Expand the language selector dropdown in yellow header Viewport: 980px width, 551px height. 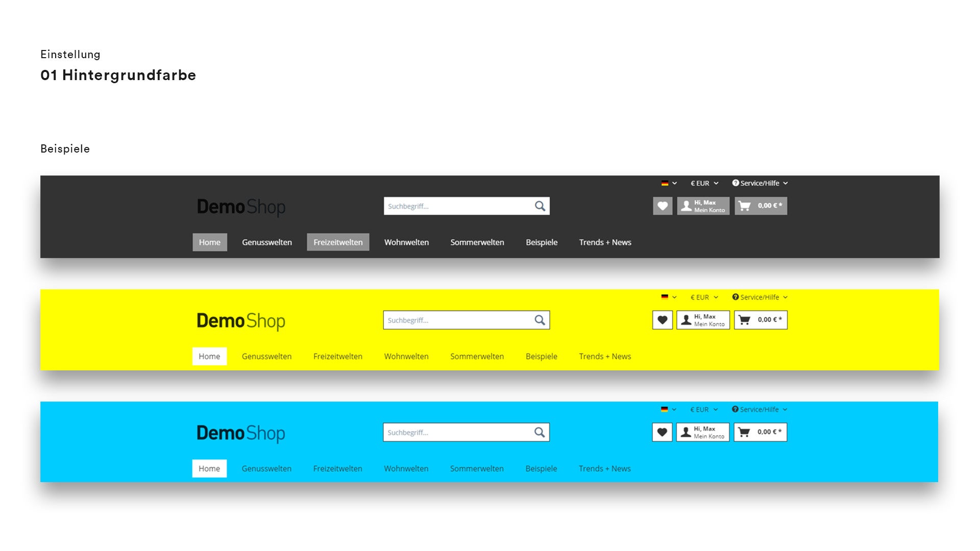tap(668, 297)
